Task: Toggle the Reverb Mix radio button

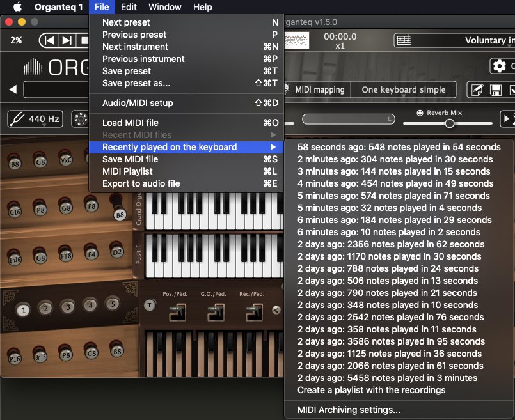Action: click(x=420, y=113)
